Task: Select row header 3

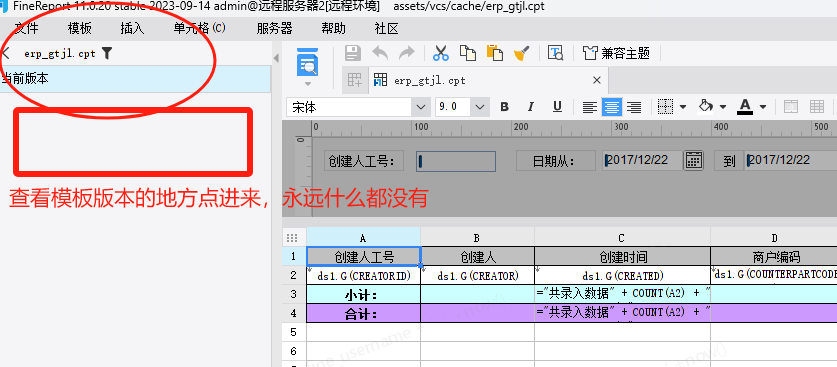Action: (x=293, y=294)
